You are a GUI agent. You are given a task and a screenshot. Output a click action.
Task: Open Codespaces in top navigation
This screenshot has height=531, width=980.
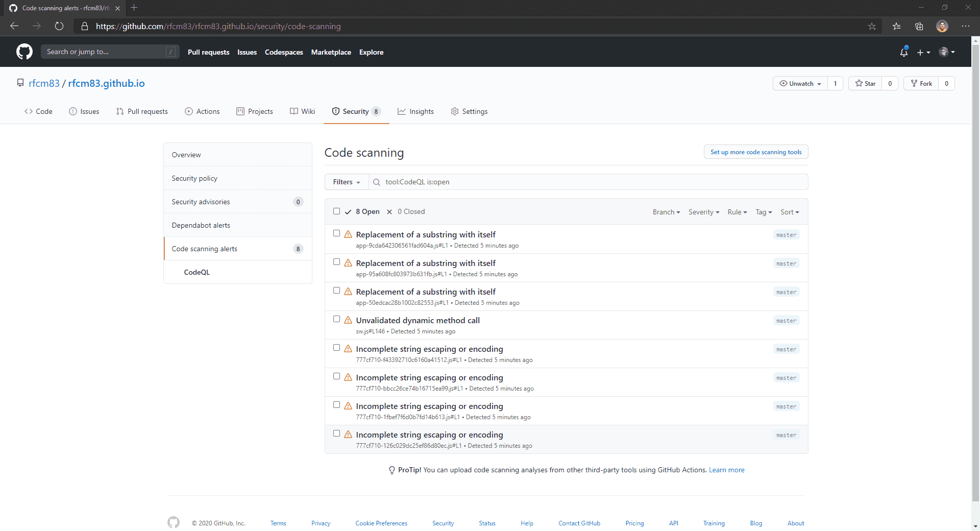click(x=284, y=52)
